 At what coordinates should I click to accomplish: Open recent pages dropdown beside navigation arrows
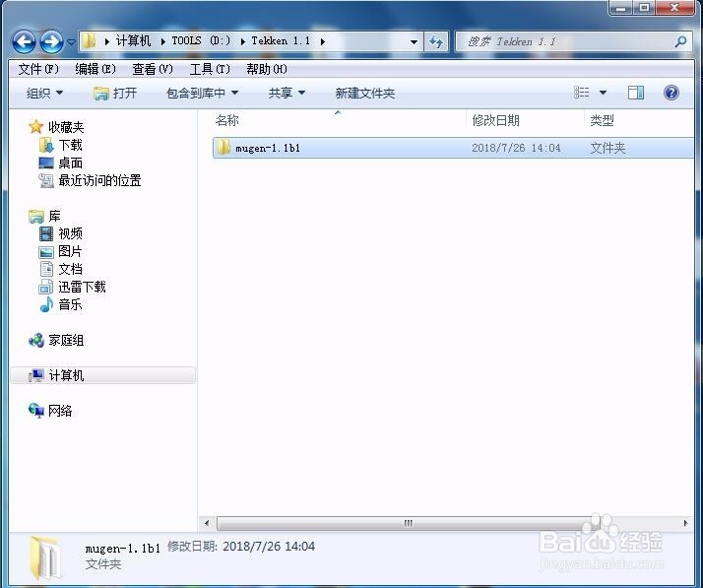[x=71, y=41]
